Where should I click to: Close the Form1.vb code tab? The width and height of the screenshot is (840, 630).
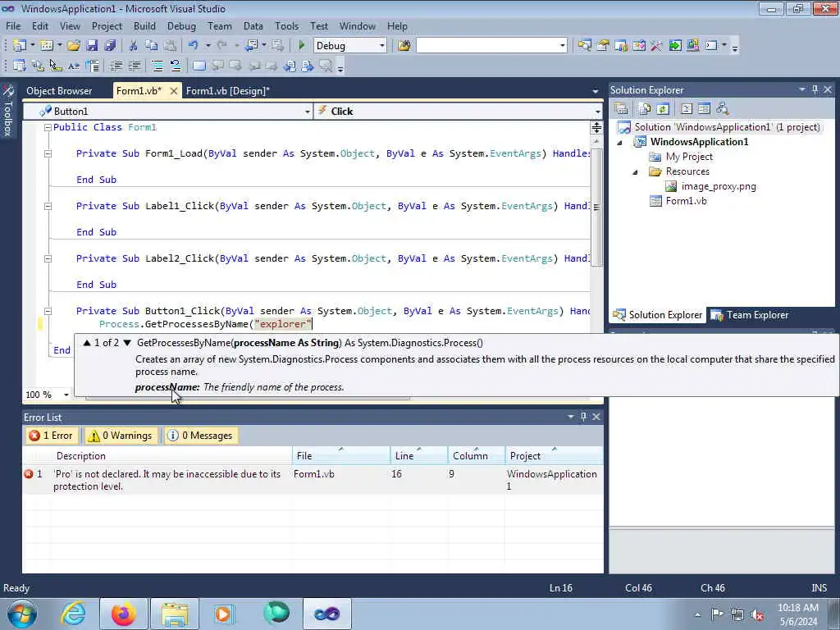tap(174, 91)
